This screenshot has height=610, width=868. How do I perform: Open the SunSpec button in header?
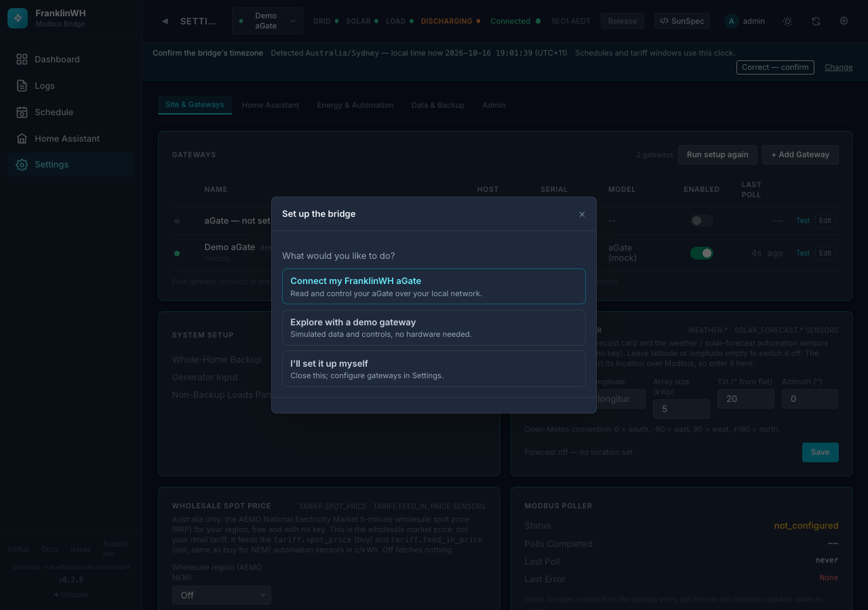pyautogui.click(x=682, y=21)
